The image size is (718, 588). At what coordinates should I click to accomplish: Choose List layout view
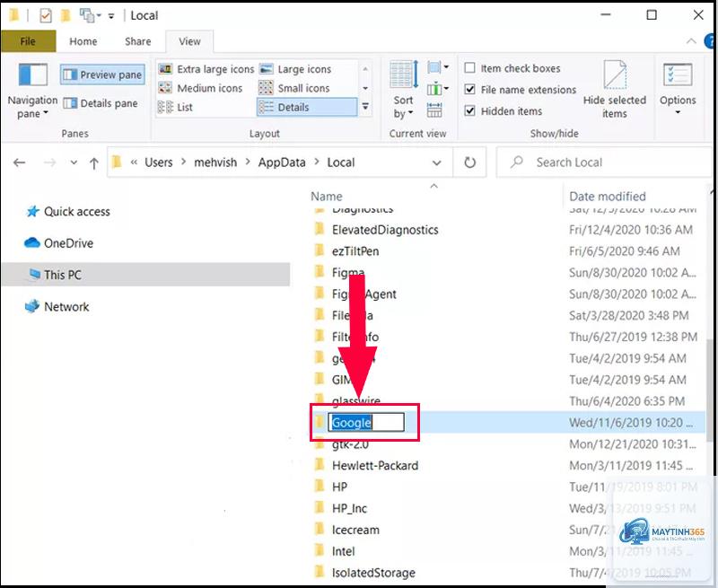click(x=175, y=107)
